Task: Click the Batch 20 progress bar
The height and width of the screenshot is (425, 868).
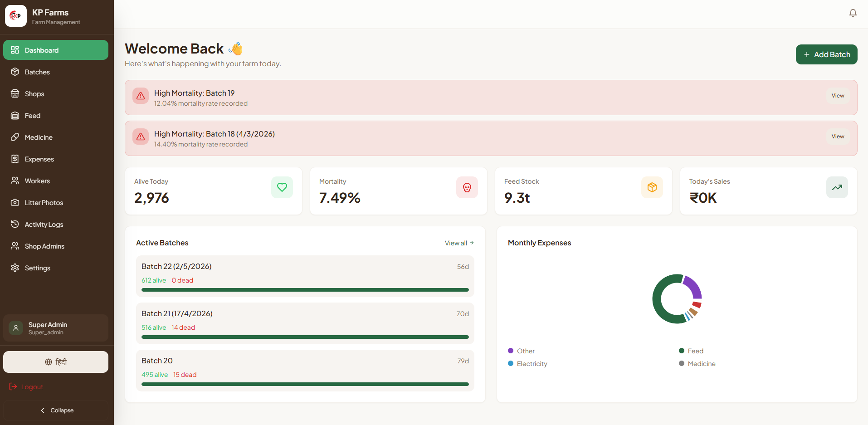Action: pyautogui.click(x=305, y=384)
